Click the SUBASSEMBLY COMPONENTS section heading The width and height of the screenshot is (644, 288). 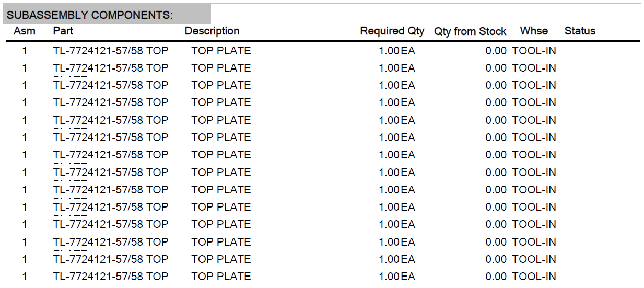[89, 15]
